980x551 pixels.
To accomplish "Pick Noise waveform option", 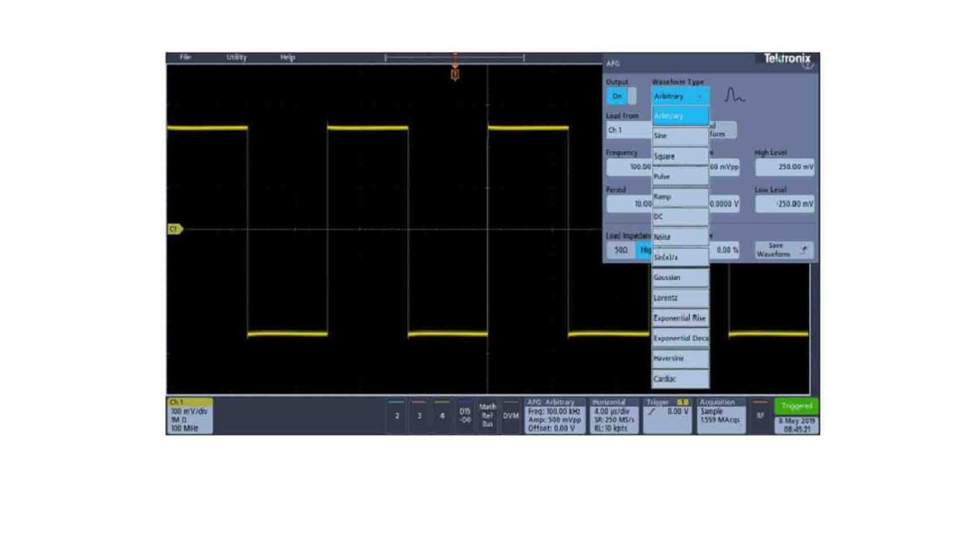I will click(680, 237).
